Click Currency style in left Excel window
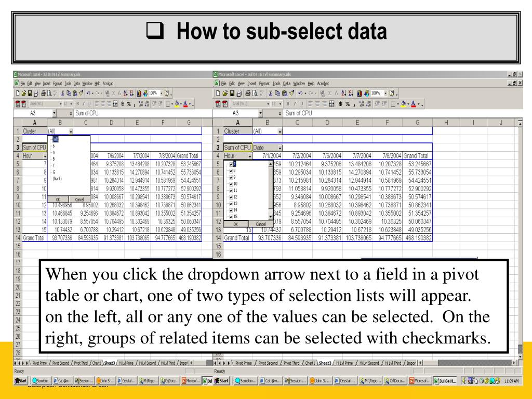This screenshot has height=399, width=532. click(x=123, y=104)
